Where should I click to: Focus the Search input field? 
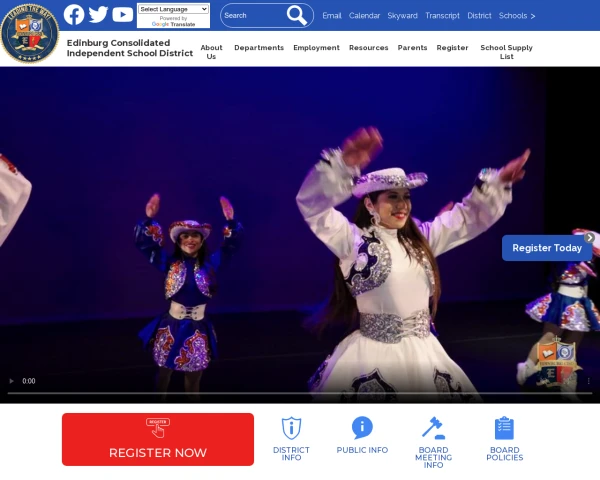(x=254, y=16)
